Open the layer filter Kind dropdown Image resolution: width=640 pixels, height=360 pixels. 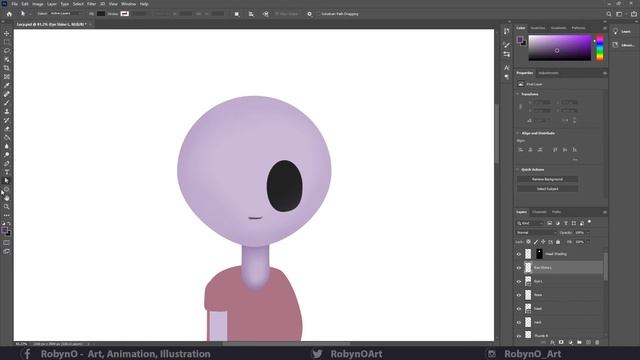tap(530, 223)
